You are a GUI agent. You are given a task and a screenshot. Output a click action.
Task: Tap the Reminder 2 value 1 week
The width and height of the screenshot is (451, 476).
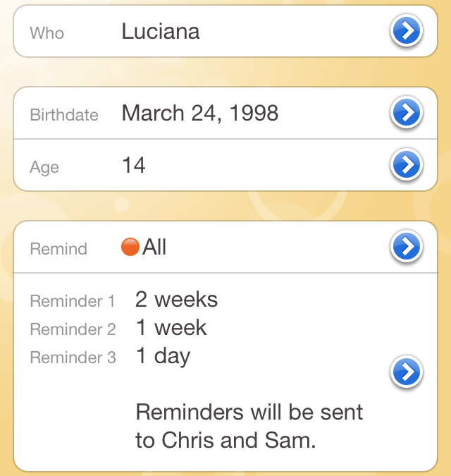pyautogui.click(x=171, y=328)
